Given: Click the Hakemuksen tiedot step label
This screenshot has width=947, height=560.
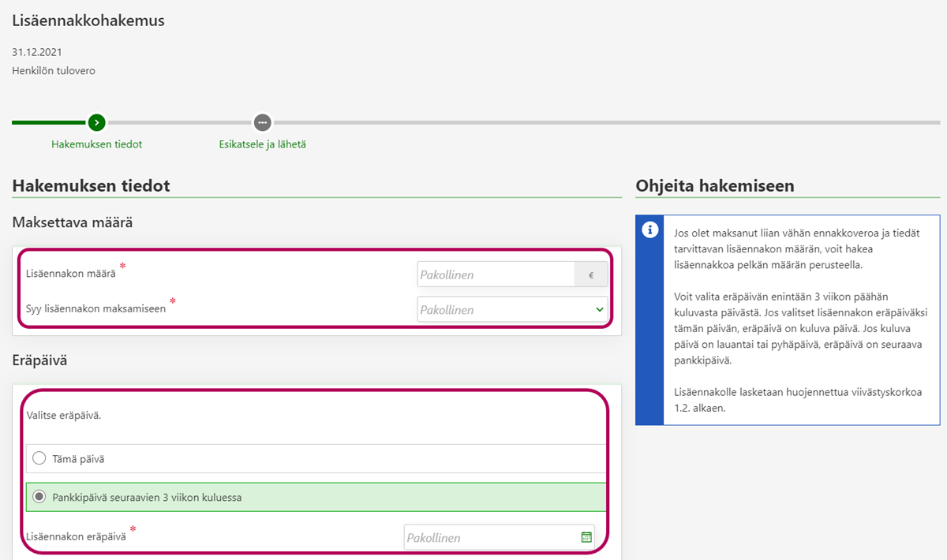Looking at the screenshot, I should (x=96, y=144).
